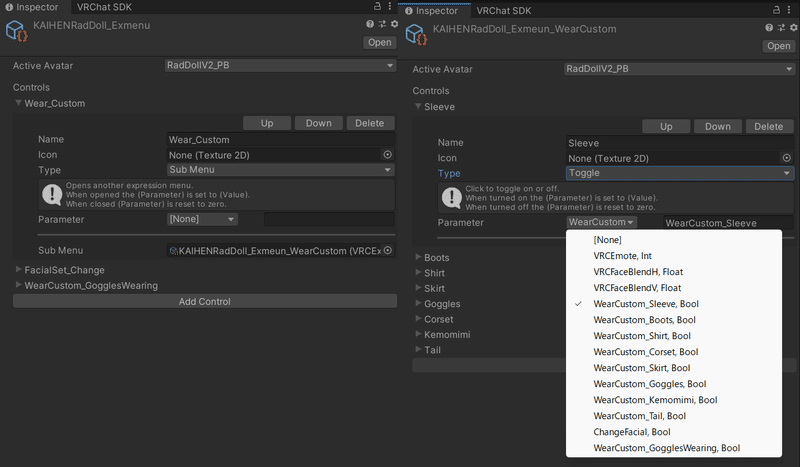Open kebab menu in right Inspector panel

click(789, 10)
